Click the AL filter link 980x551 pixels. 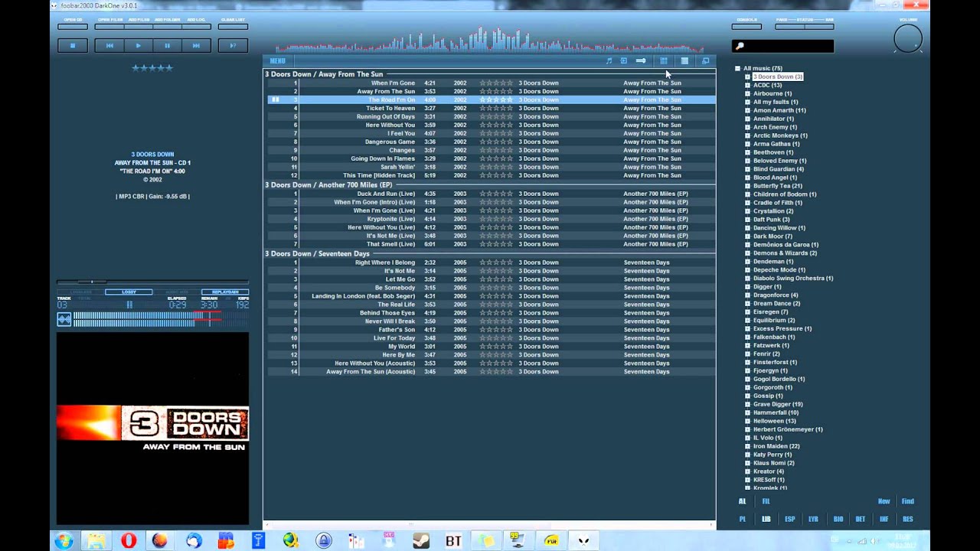pyautogui.click(x=742, y=501)
